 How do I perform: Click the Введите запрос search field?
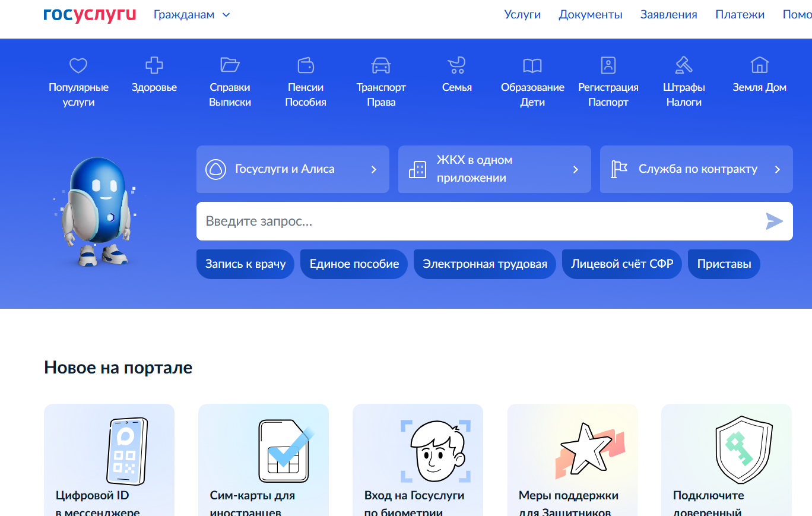tap(475, 221)
